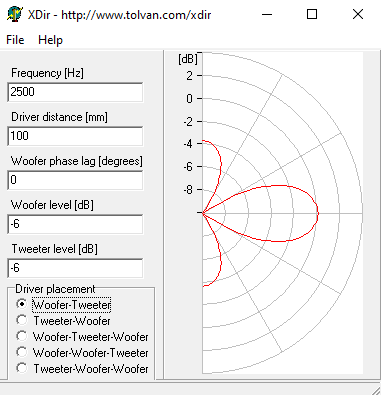
Task: Click the "Woofer phase lag [degrees]" label
Action: [77, 161]
